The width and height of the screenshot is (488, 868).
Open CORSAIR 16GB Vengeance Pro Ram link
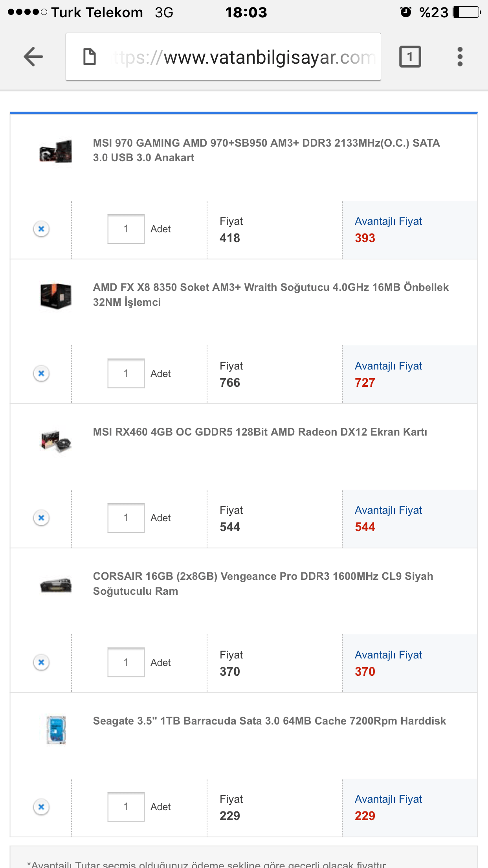[263, 583]
